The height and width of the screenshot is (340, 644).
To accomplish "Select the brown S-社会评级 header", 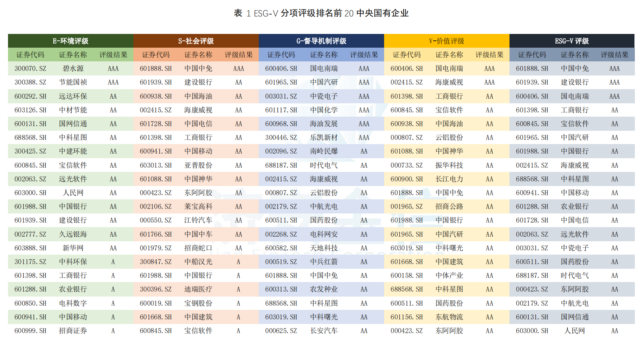I will pyautogui.click(x=196, y=41).
